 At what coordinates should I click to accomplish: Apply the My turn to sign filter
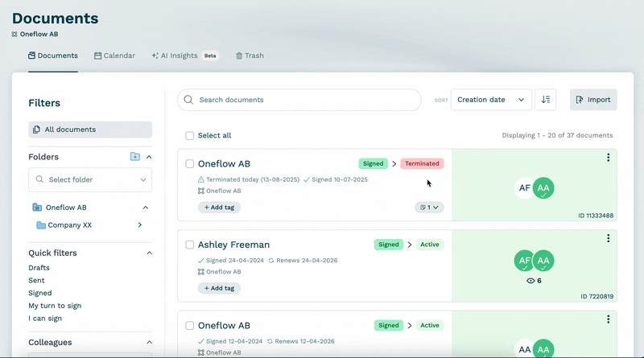pos(55,306)
